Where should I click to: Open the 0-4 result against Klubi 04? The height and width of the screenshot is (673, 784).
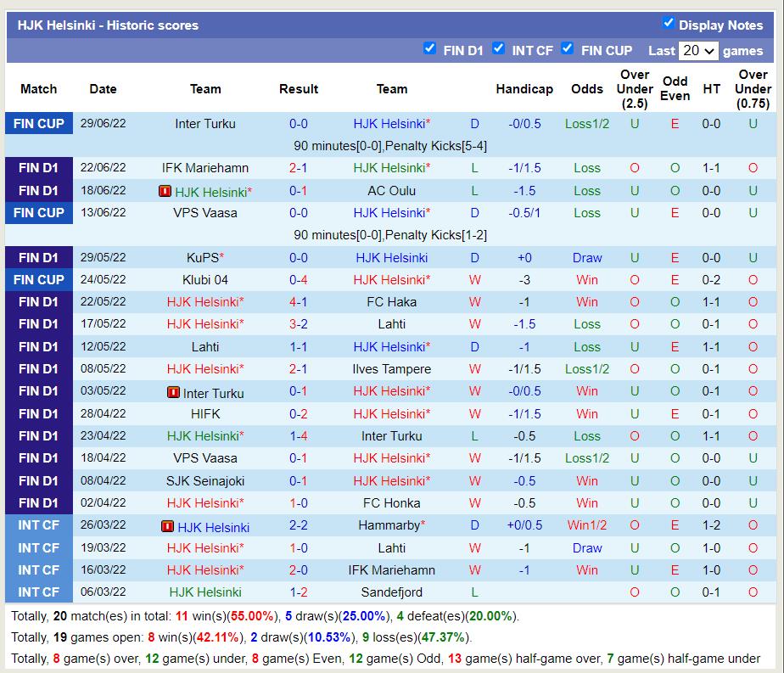[x=299, y=280]
